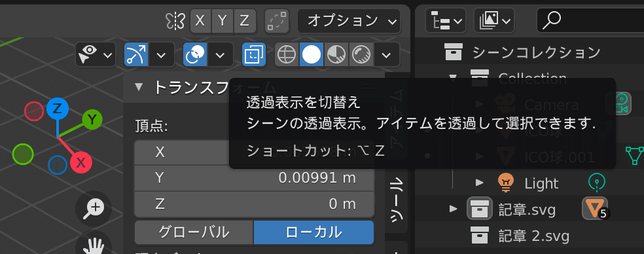This screenshot has width=644, height=254.
Task: Collapse the Collection tree item
Action: [453, 77]
